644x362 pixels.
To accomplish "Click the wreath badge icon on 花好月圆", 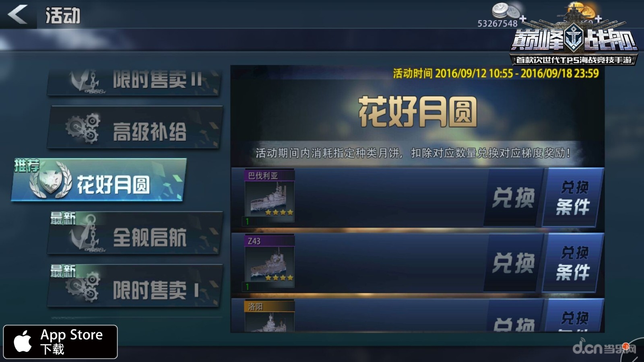I will 51,181.
